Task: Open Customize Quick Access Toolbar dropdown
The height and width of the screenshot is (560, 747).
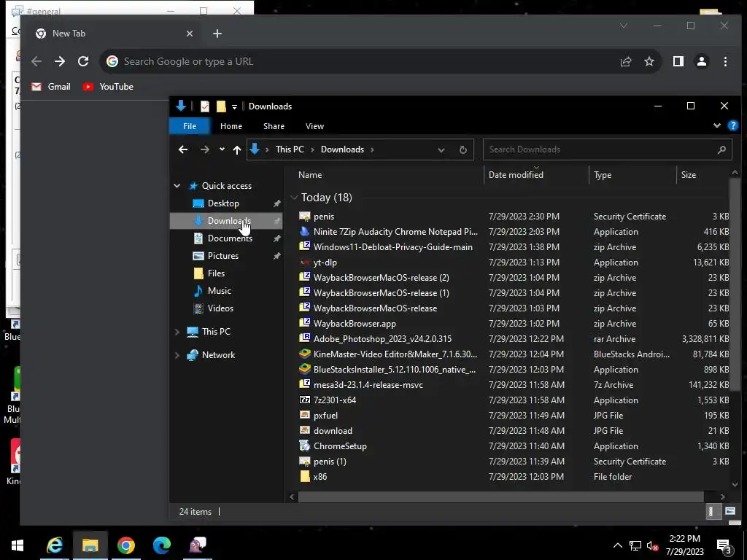Action: tap(234, 106)
